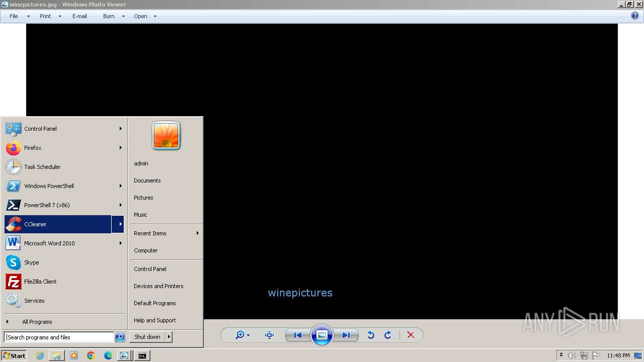The height and width of the screenshot is (362, 644).
Task: Open the zoom magnifier control in Photo Viewer
Action: 243,335
